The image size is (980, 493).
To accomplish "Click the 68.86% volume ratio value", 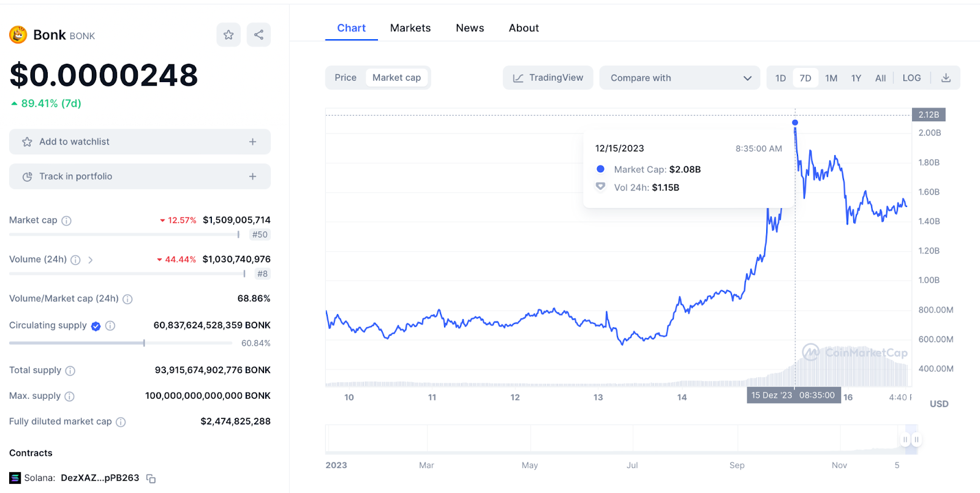I will (254, 298).
